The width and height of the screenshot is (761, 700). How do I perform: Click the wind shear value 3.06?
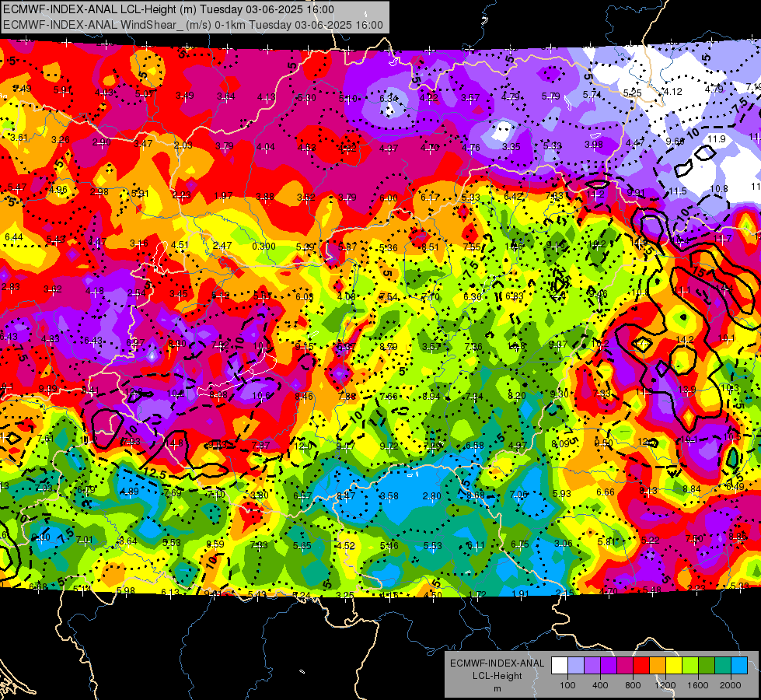(x=563, y=543)
